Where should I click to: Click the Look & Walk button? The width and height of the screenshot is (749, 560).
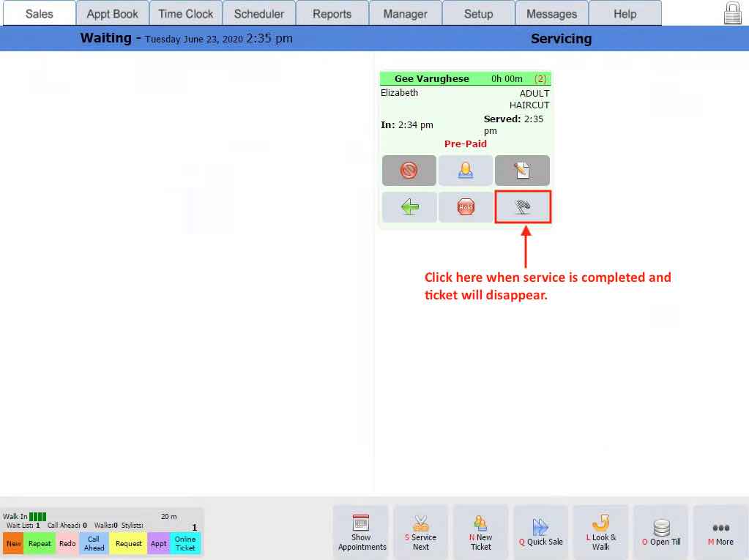click(601, 532)
